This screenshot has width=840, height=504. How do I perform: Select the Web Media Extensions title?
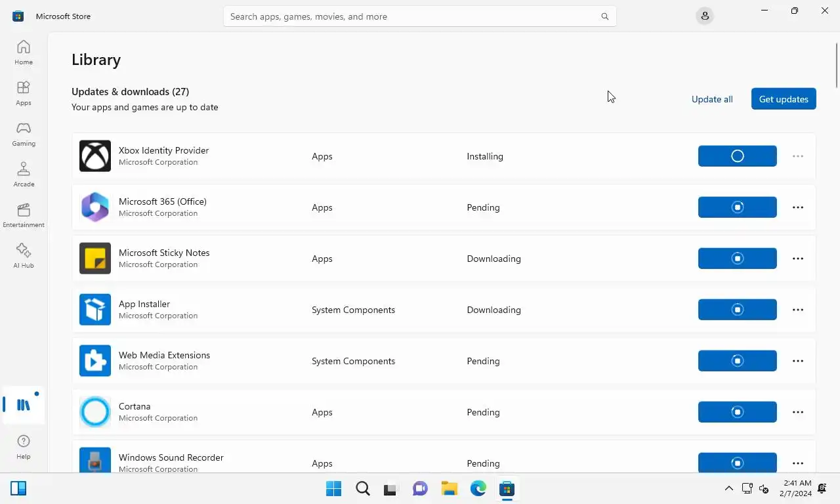click(164, 355)
